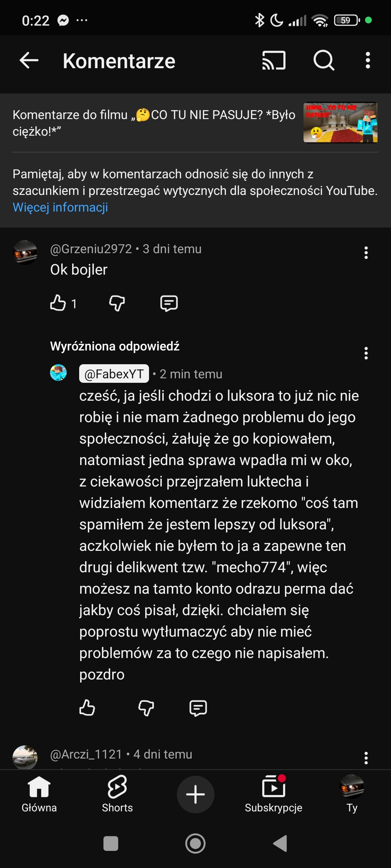Viewport: 391px width, 868px height.
Task: Follow the Więcej informacji link
Action: click(x=60, y=207)
